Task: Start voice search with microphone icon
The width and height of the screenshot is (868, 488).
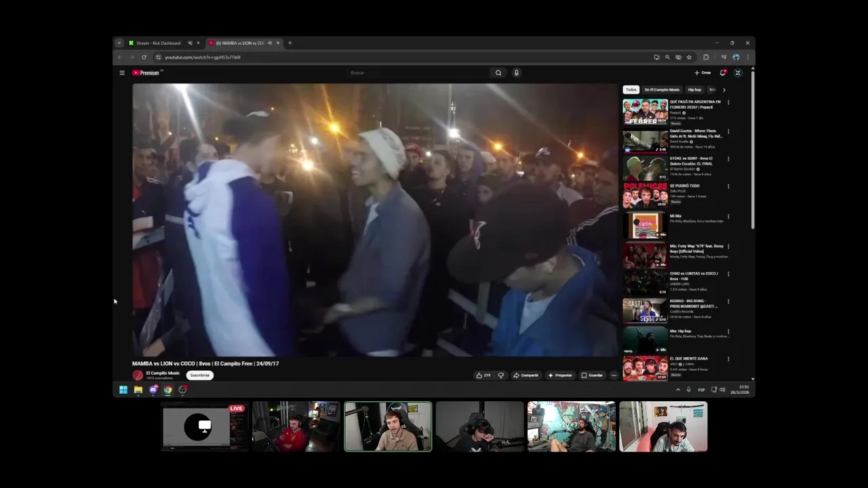Action: coord(516,73)
